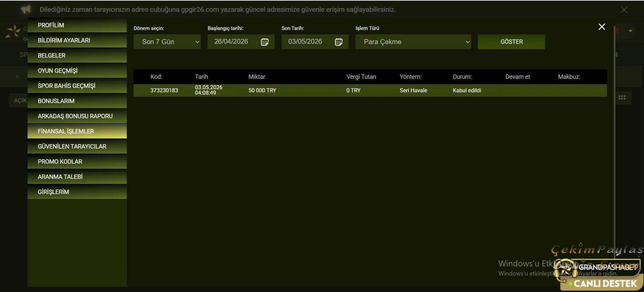Open SPOR BAHİS GEÇMİŞİ menu item

[x=77, y=86]
